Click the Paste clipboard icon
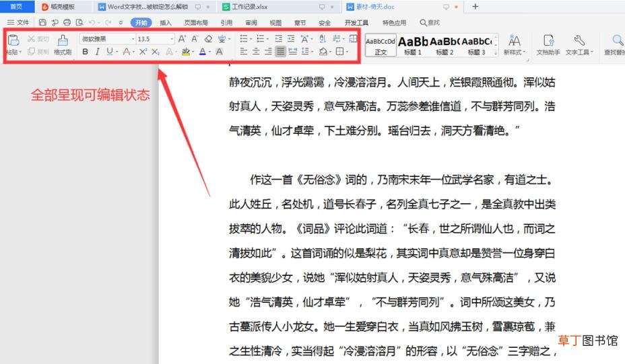Viewport: 625px width, 364px height. tap(13, 40)
